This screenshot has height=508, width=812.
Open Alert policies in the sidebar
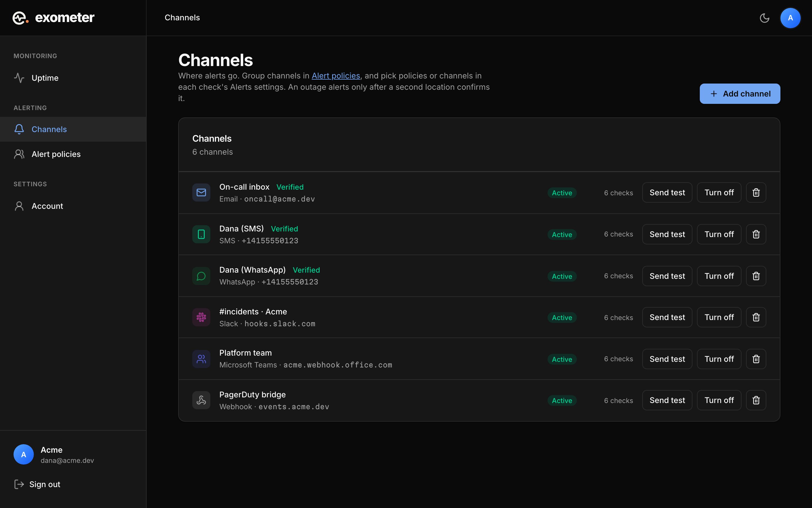coord(73,154)
